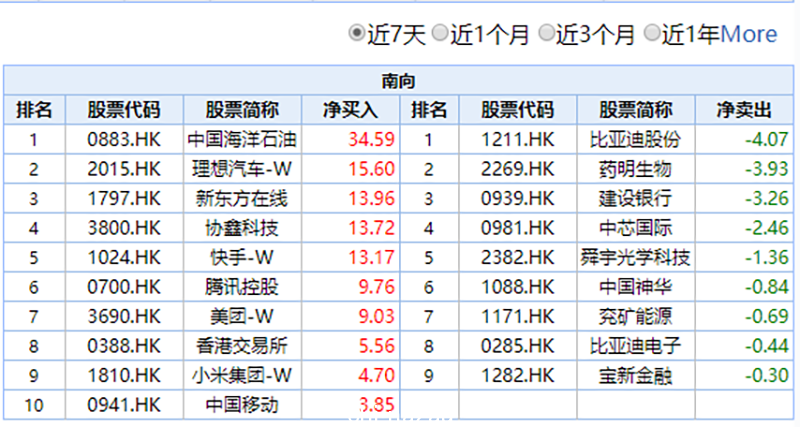Screen dimensions: 800x427
Task: Click net buy value 5.56
Action: (377, 346)
